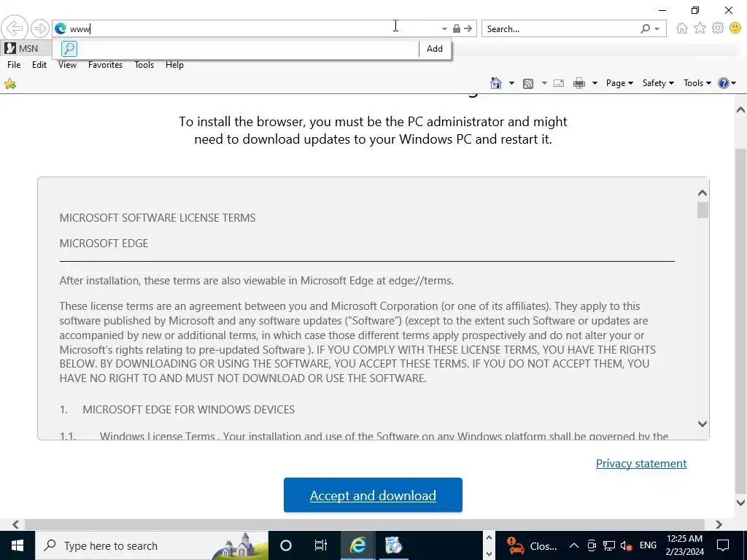
Task: Open the Favorites star icon at top right
Action: tap(700, 28)
